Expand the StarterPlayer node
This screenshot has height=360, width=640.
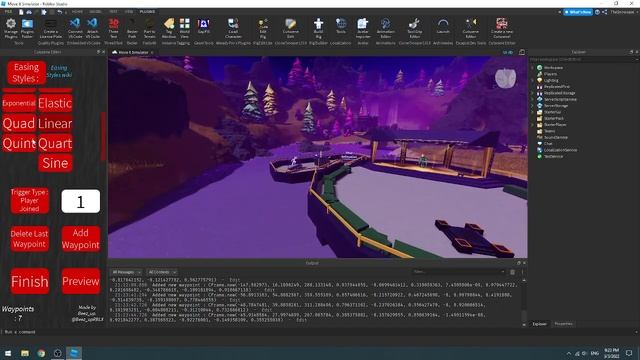(532, 124)
